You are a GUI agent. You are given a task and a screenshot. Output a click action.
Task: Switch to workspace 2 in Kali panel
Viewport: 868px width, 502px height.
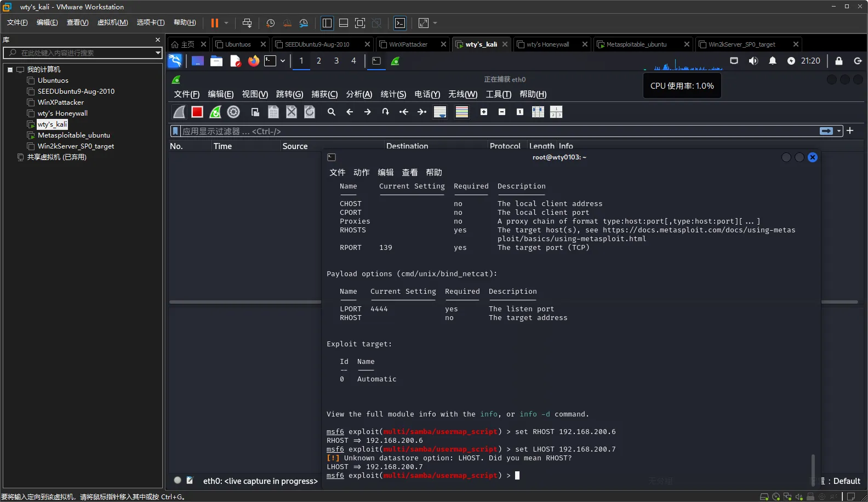(318, 61)
